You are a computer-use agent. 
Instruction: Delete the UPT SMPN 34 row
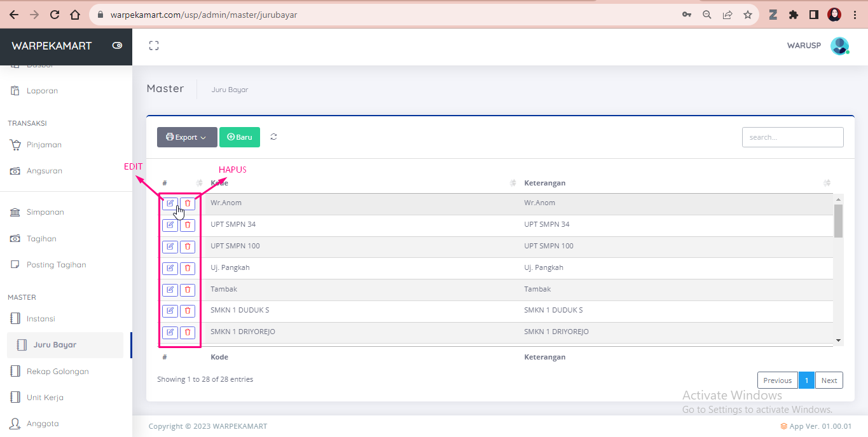pyautogui.click(x=188, y=225)
